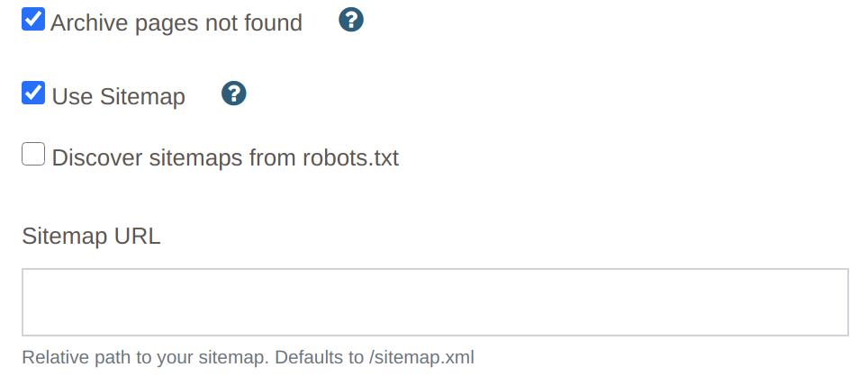Image resolution: width=868 pixels, height=376 pixels.
Task: Open the Use Sitemap help icon
Action: [x=233, y=94]
